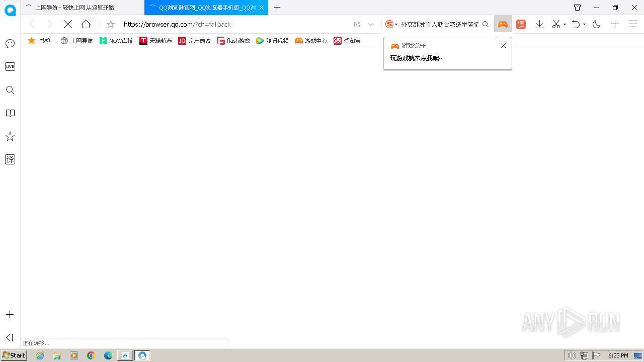Screen dimensions: 644x362
Task: Open the media player taskbar icon
Action: [x=74, y=355]
